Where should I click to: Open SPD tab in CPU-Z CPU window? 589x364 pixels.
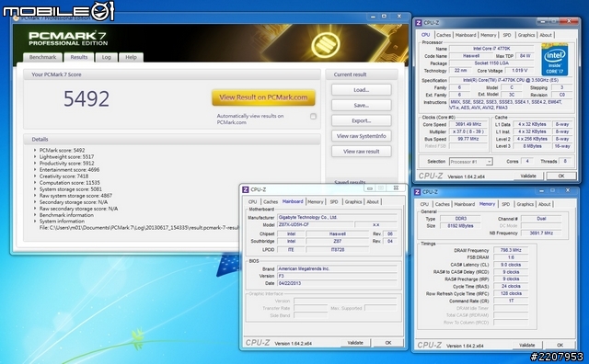[507, 35]
